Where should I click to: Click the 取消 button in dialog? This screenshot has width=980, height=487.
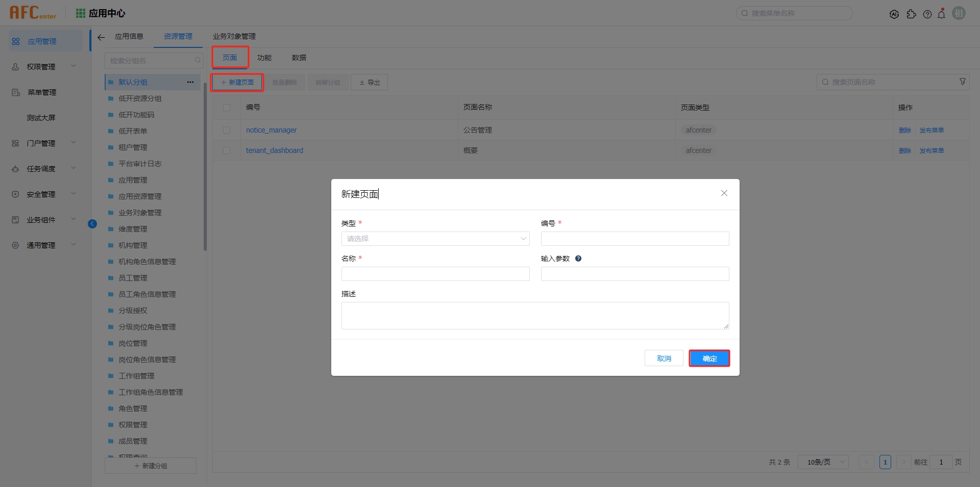point(664,358)
